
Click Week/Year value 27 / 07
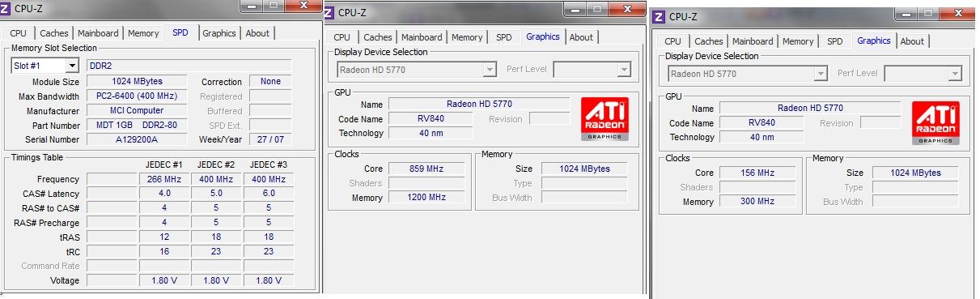[x=270, y=139]
